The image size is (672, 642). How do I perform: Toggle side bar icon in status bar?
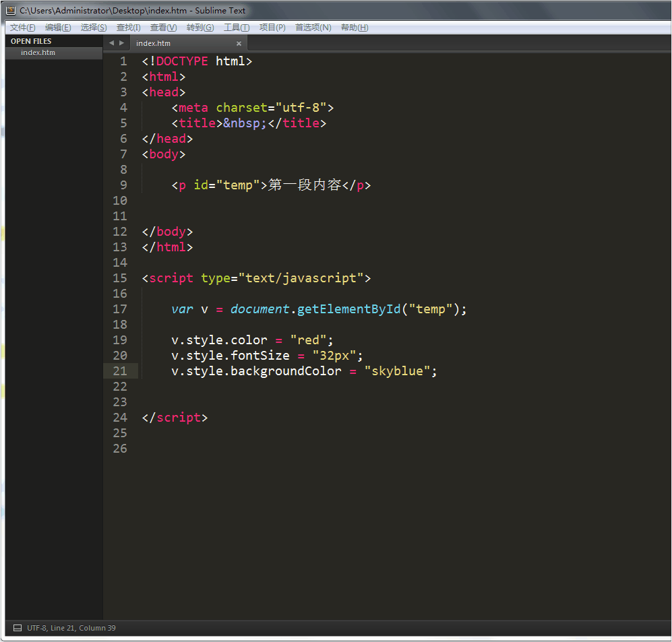pos(18,628)
